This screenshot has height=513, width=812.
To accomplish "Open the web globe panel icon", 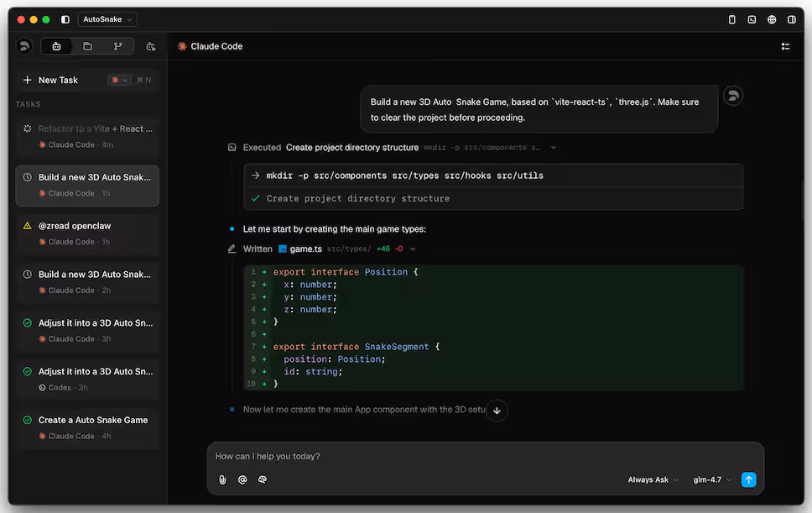I will coord(771,19).
